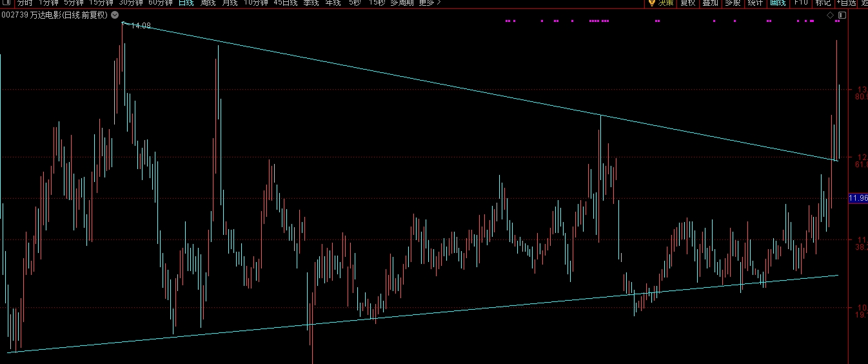868x364 pixels.
Task: Switch to 年线 yearly chart
Action: [333, 3]
